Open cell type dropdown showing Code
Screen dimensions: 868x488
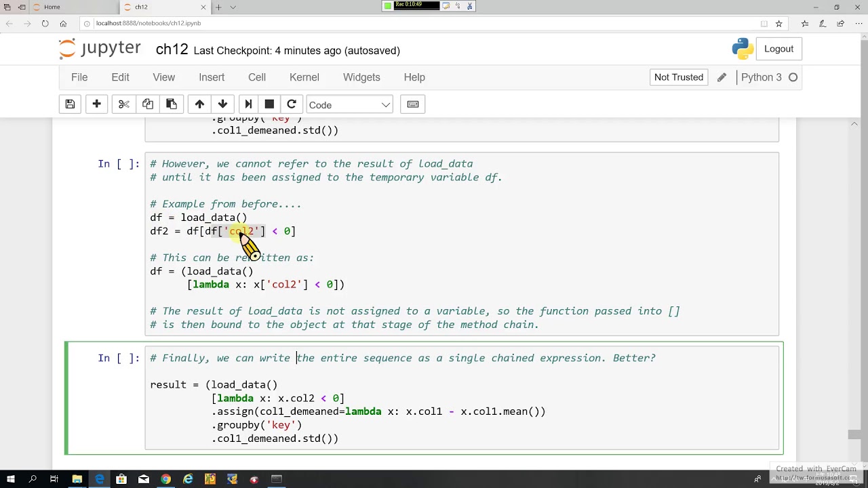[x=349, y=104]
